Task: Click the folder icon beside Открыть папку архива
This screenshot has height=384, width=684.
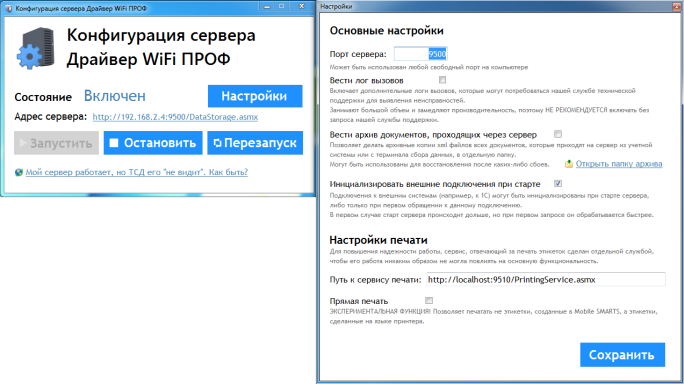Action: pyautogui.click(x=569, y=164)
